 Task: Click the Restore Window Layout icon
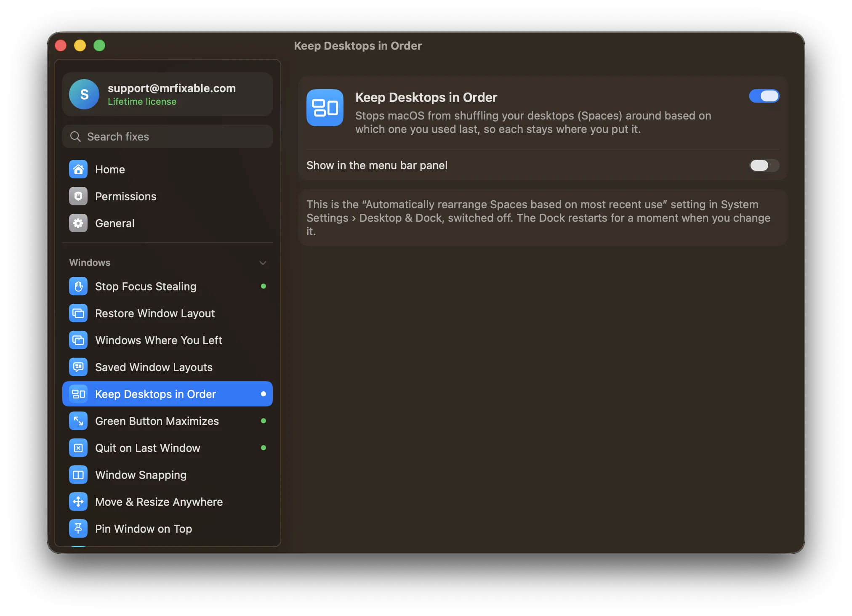[78, 313]
